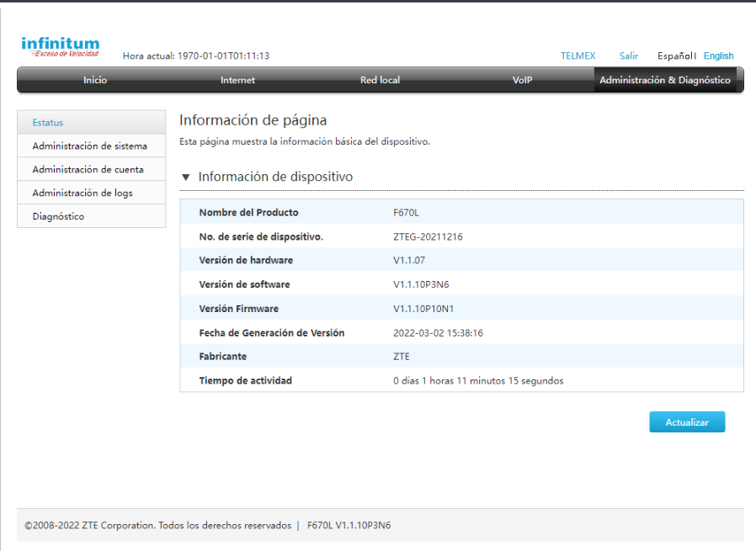Click the Información de dispositivo disclosure triangle
756x551 pixels.
(x=185, y=177)
